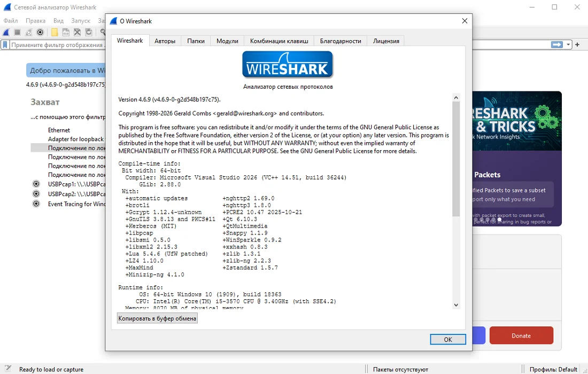Click the Compile-time info: heading

[x=149, y=164]
